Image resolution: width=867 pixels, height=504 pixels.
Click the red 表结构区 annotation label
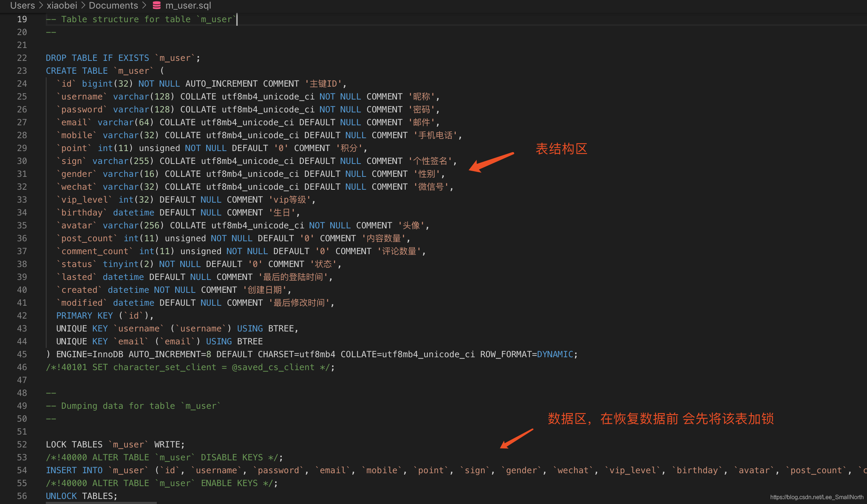coord(561,149)
